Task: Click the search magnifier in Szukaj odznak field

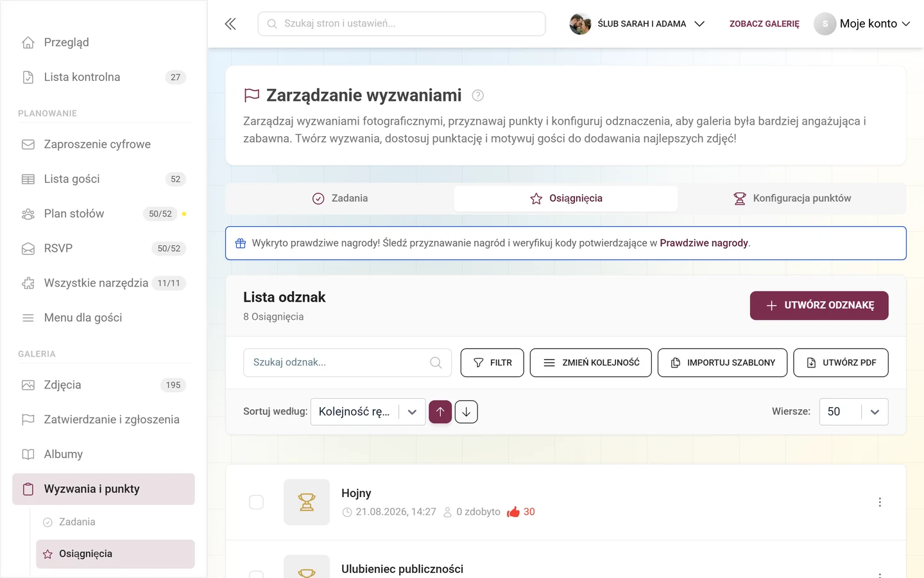Action: click(x=436, y=363)
